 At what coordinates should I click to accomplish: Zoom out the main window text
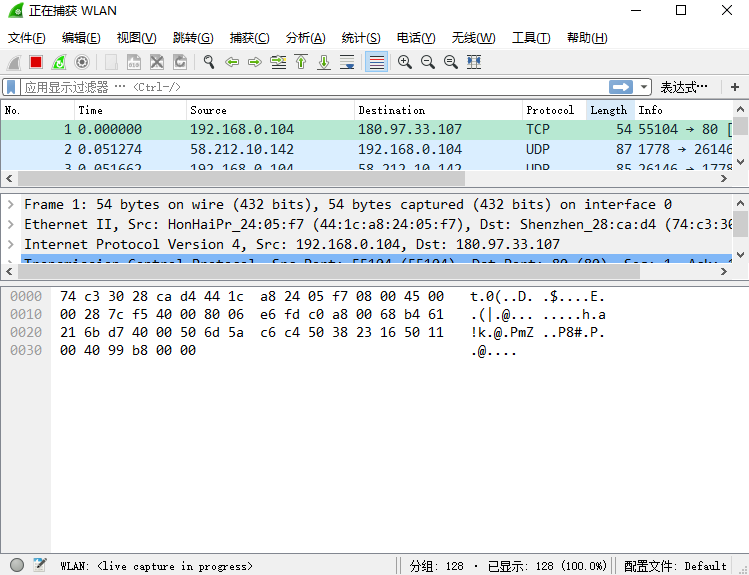(x=428, y=62)
